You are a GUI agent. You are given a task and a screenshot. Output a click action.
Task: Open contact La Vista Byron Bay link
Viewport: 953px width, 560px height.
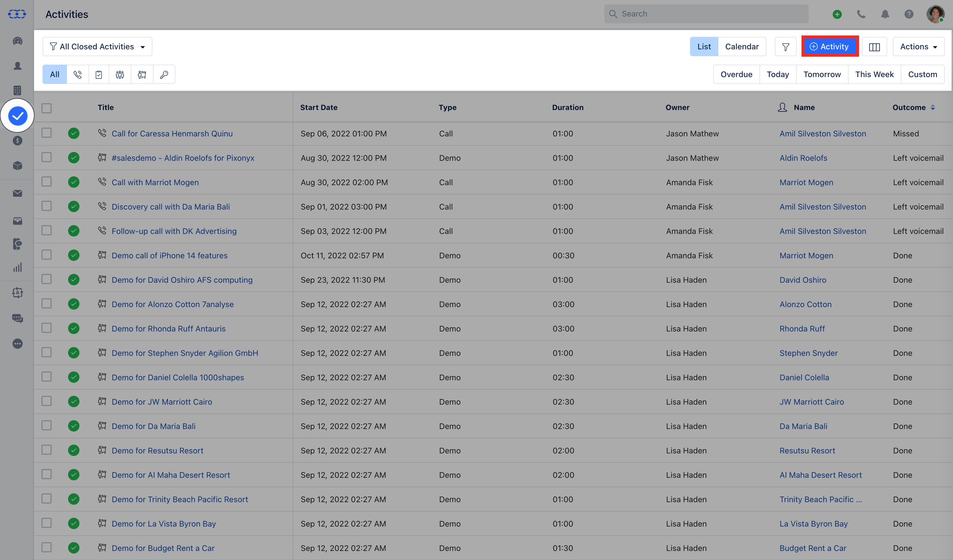(813, 524)
